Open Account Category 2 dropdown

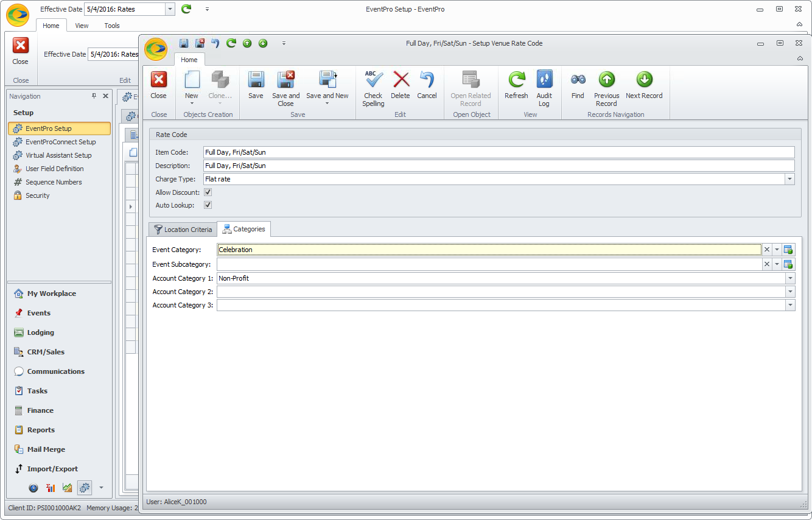tap(790, 292)
